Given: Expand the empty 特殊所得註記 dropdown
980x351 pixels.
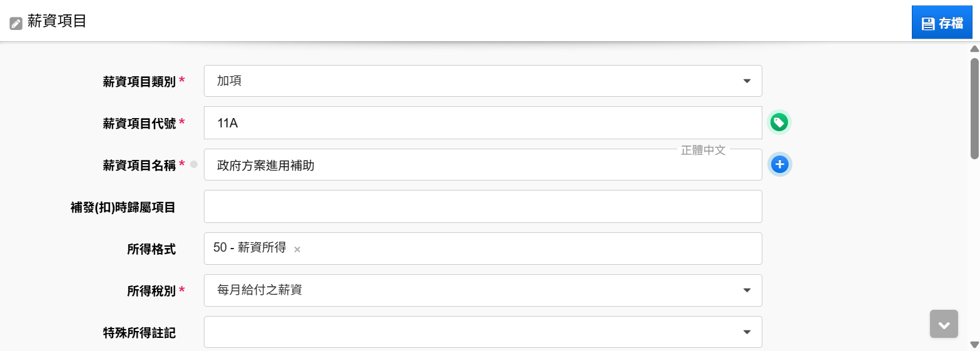Looking at the screenshot, I should (483, 332).
